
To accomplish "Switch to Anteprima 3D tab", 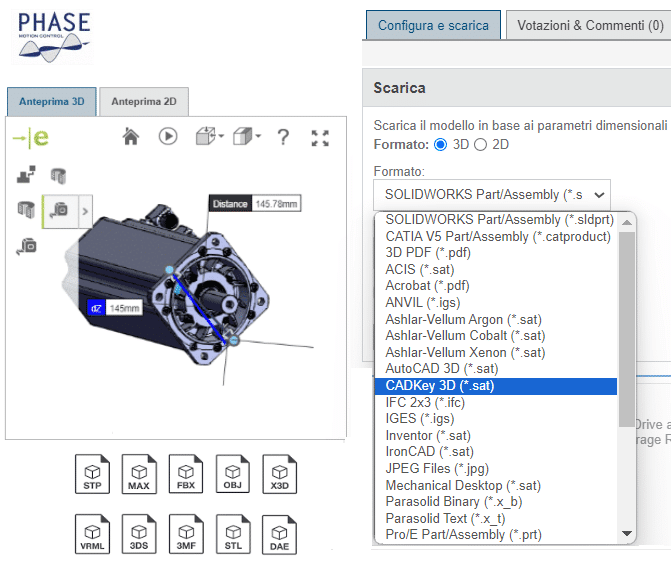I will 52,101.
